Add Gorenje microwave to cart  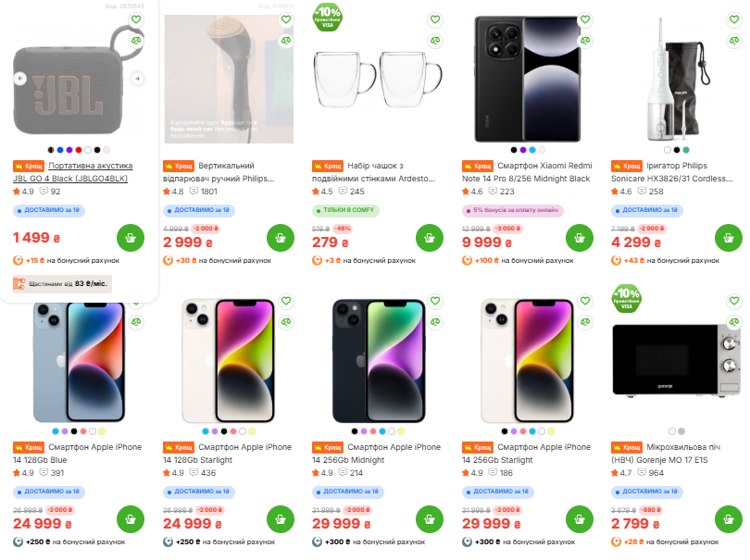tap(729, 521)
